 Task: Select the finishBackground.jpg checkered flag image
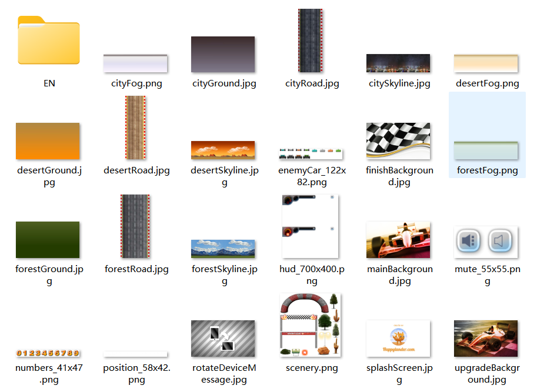398,141
